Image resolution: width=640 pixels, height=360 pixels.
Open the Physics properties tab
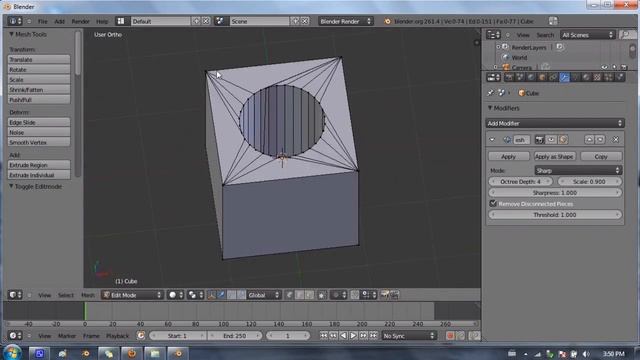pyautogui.click(x=619, y=77)
